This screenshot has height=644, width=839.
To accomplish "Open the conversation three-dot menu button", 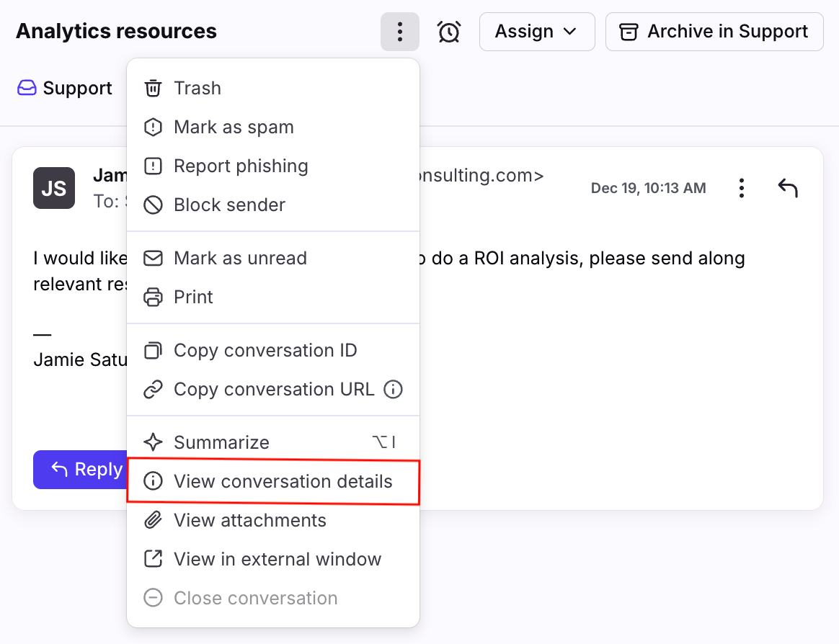I will [x=399, y=32].
